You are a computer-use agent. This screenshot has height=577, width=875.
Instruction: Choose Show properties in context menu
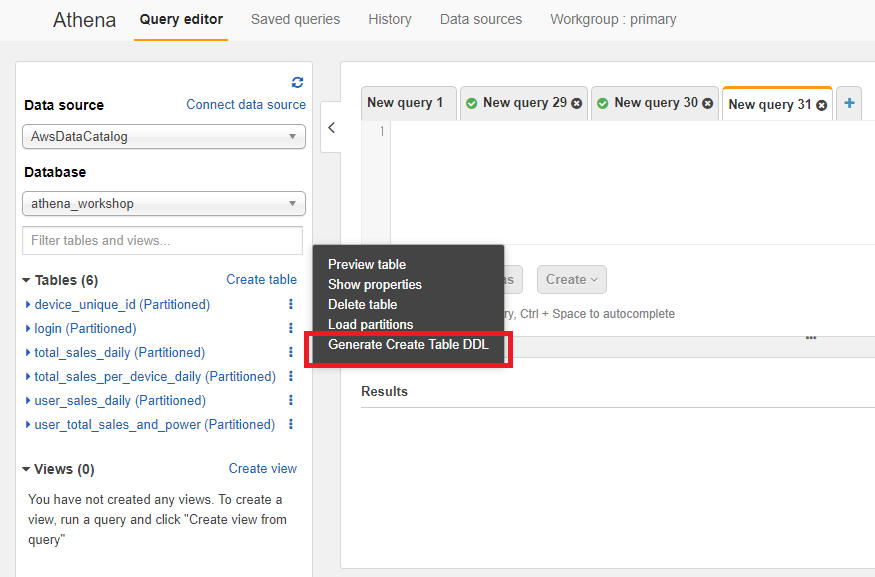(x=374, y=285)
